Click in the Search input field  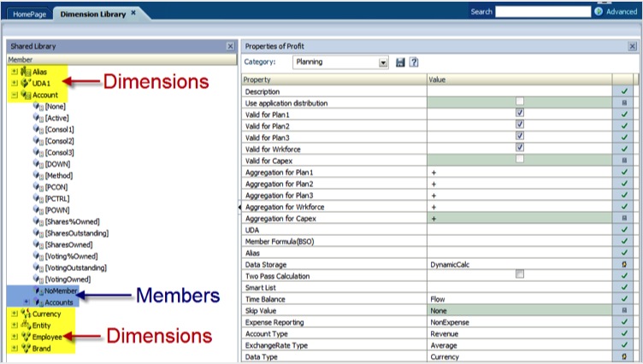tap(543, 11)
